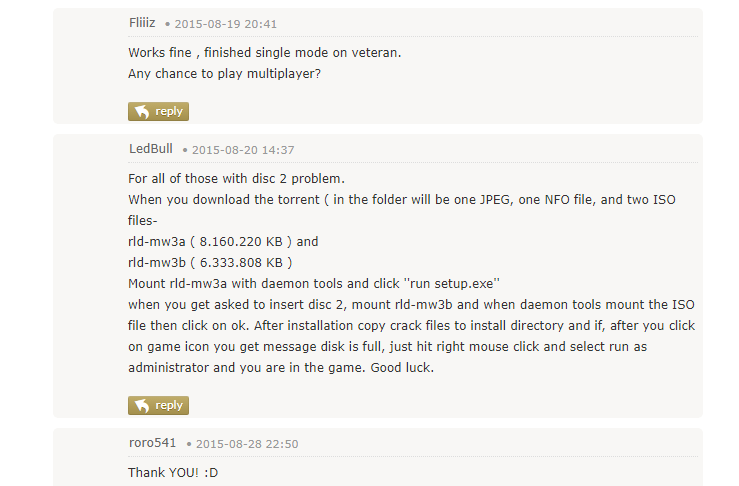Open LedBull's username link
The image size is (739, 486).
tap(151, 148)
